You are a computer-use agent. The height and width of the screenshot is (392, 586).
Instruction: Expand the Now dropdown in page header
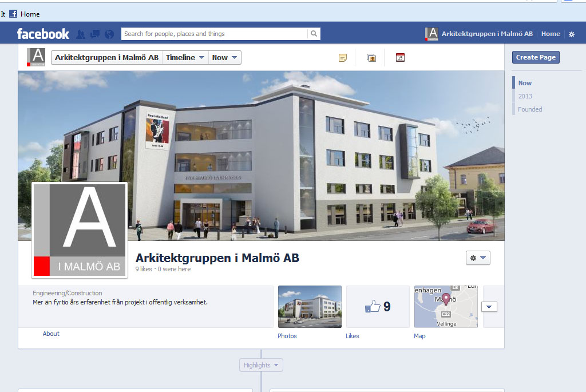click(x=224, y=57)
